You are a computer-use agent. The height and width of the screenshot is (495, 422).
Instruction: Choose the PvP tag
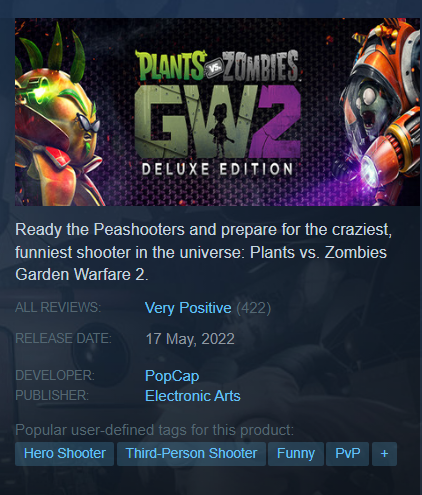tap(347, 454)
